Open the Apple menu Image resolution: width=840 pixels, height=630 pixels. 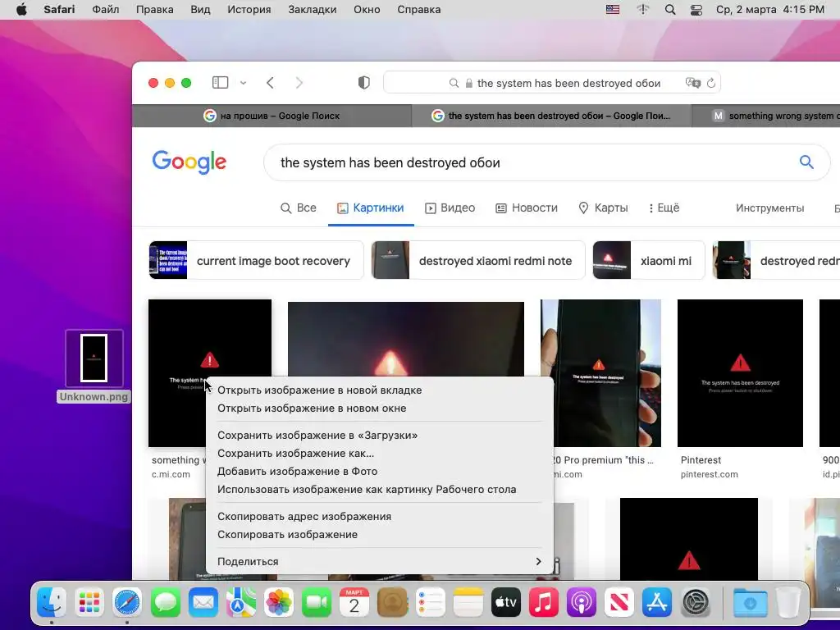coord(21,10)
